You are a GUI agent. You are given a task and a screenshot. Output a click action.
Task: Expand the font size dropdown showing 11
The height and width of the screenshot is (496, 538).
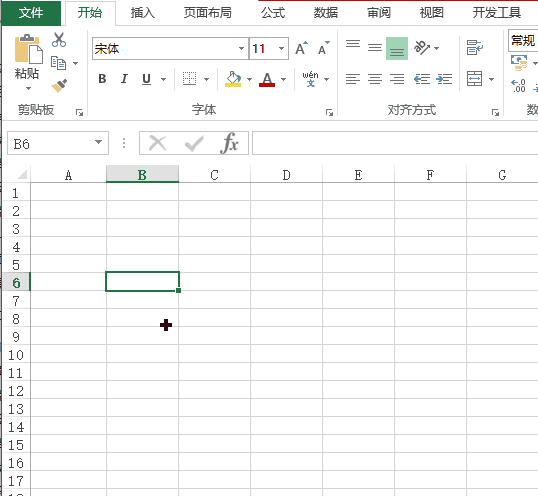click(281, 48)
